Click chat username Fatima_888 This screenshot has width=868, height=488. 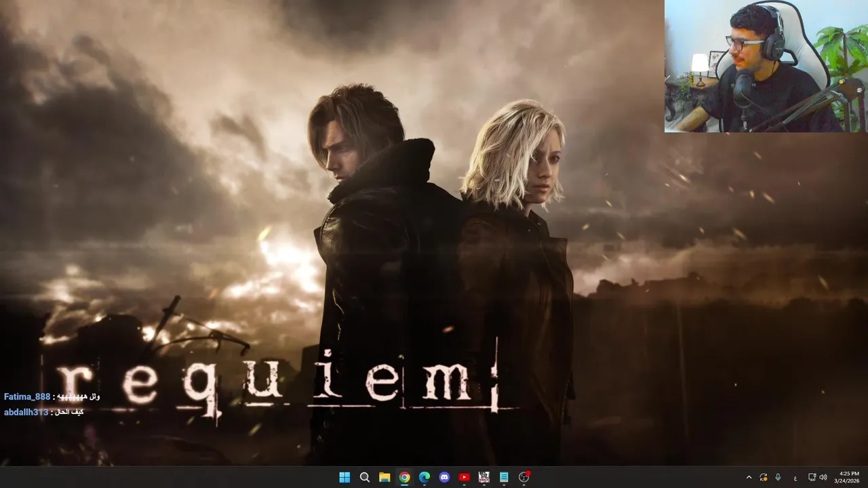[27, 397]
